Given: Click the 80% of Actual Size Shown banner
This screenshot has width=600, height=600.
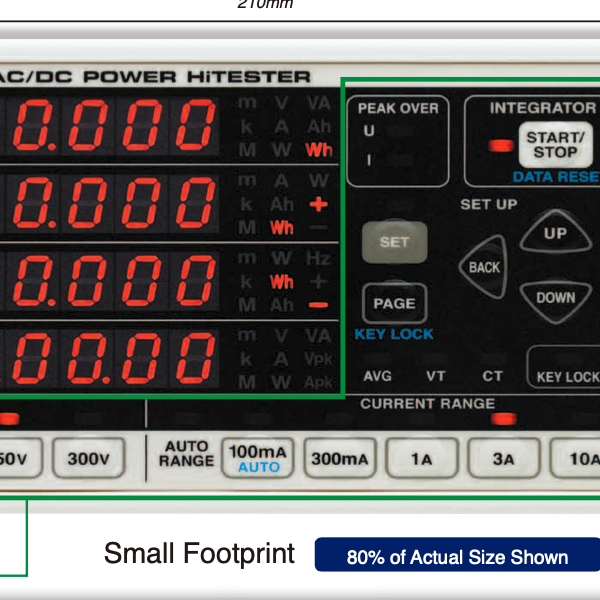Looking at the screenshot, I should pos(457,555).
